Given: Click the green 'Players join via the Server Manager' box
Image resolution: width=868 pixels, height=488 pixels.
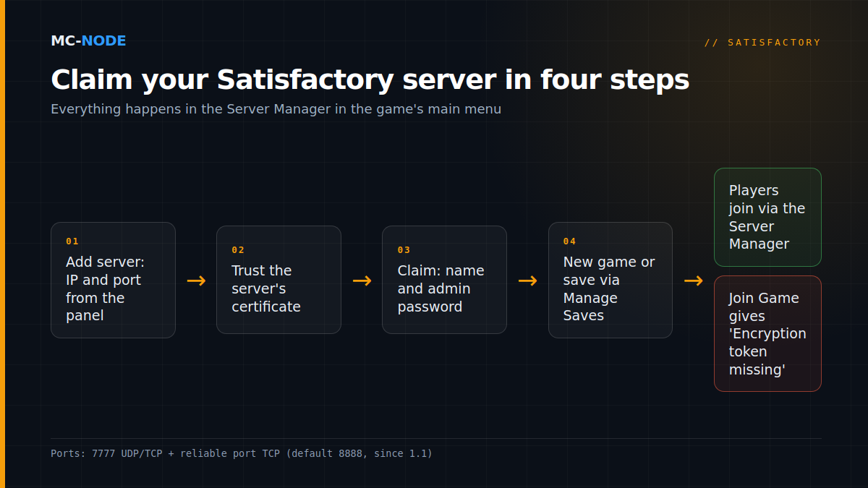Looking at the screenshot, I should (x=767, y=218).
